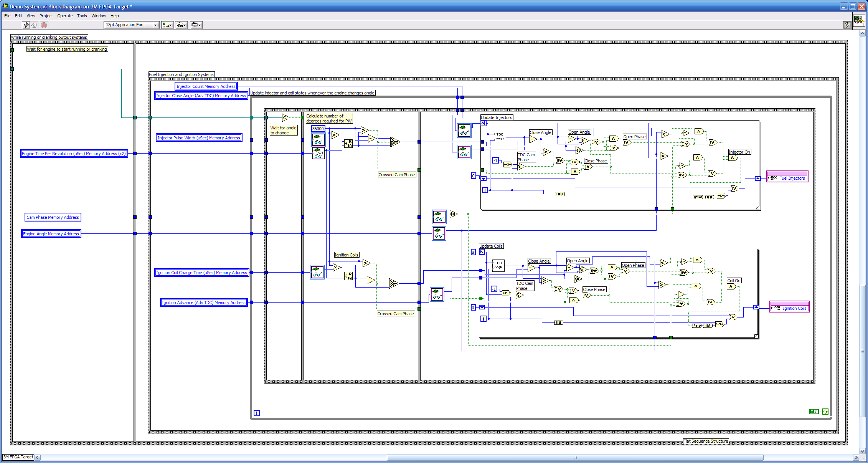Select the Wait for angle to change comment
Viewport: 868px width, 463px height.
click(x=283, y=130)
